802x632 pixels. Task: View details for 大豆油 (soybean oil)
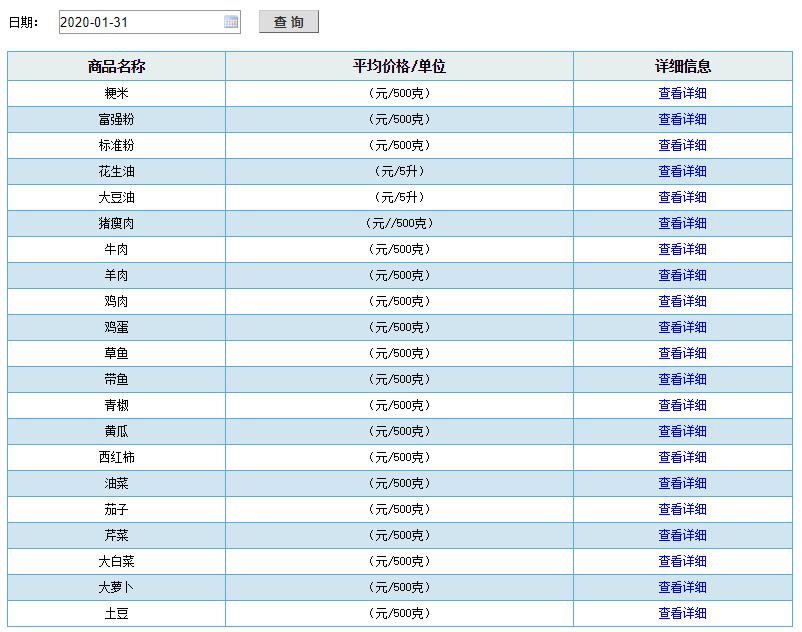(x=683, y=196)
